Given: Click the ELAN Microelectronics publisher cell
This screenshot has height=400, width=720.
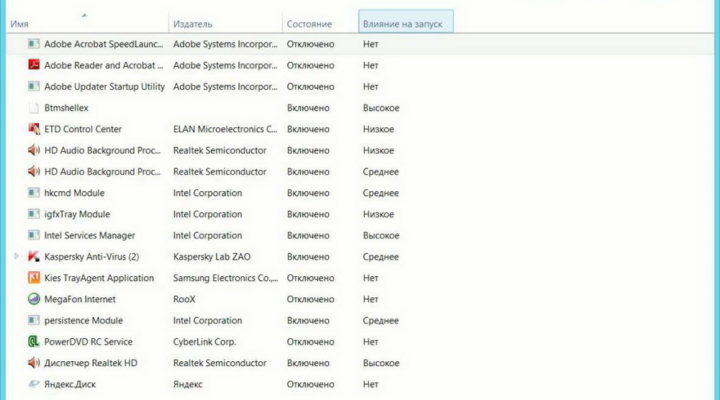Looking at the screenshot, I should 225,129.
